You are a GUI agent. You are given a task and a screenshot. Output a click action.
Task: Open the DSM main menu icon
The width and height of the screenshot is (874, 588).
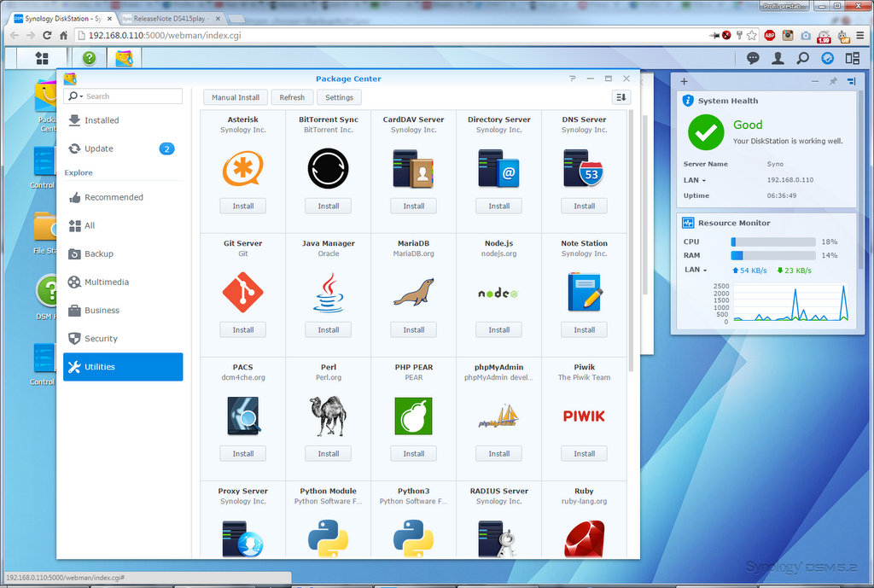[42, 58]
